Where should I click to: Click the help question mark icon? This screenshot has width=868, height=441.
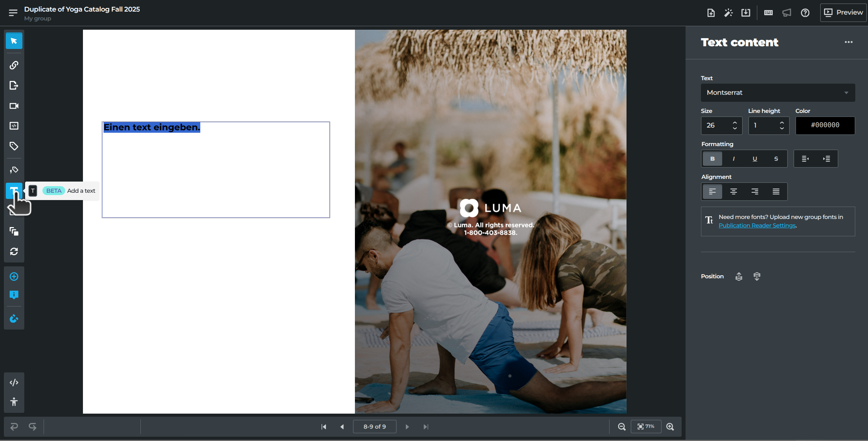pos(805,13)
